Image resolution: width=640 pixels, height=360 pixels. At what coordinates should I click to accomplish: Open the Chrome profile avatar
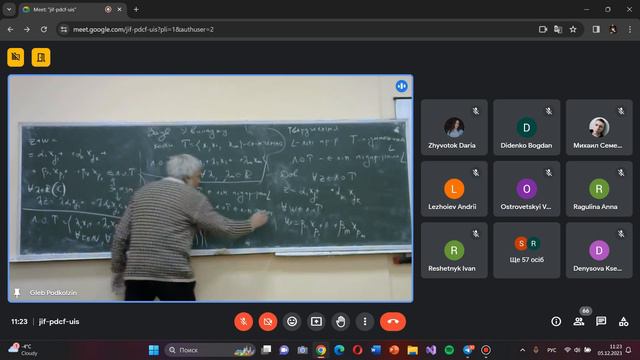coord(613,29)
